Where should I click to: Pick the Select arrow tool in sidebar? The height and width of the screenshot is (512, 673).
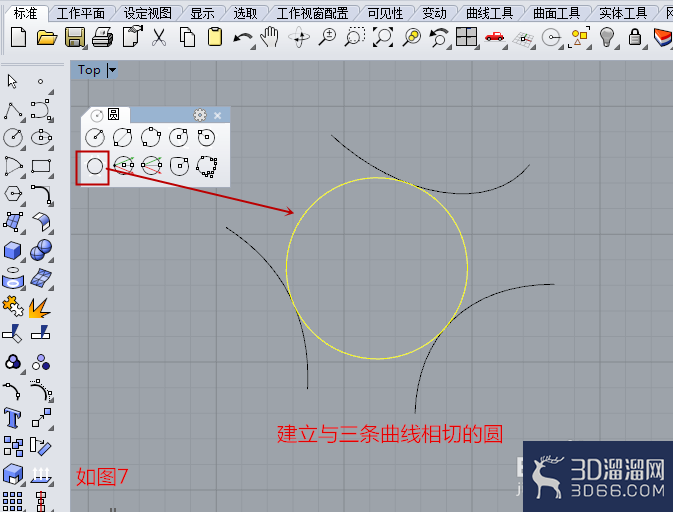12,81
